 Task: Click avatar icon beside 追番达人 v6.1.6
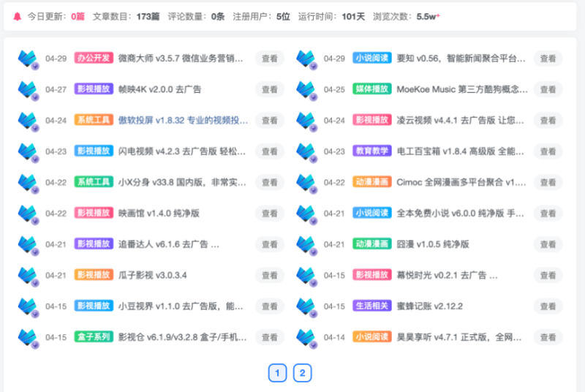tap(29, 245)
